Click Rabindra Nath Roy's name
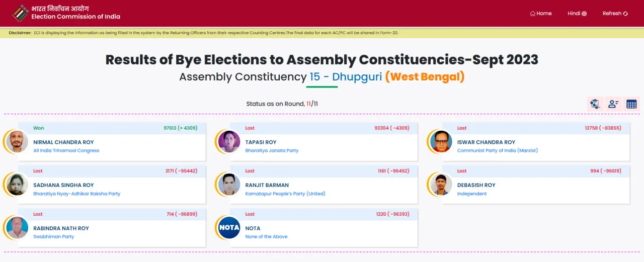Image resolution: width=644 pixels, height=262 pixels. coord(61,228)
